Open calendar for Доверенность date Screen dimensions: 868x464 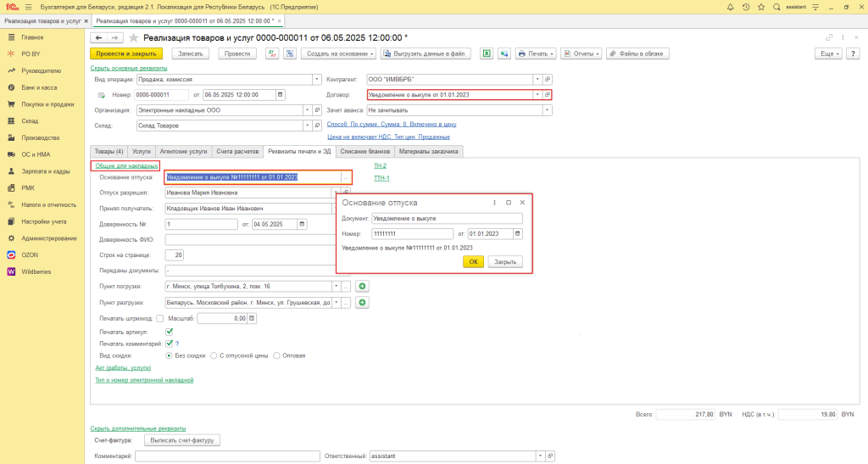click(x=302, y=224)
